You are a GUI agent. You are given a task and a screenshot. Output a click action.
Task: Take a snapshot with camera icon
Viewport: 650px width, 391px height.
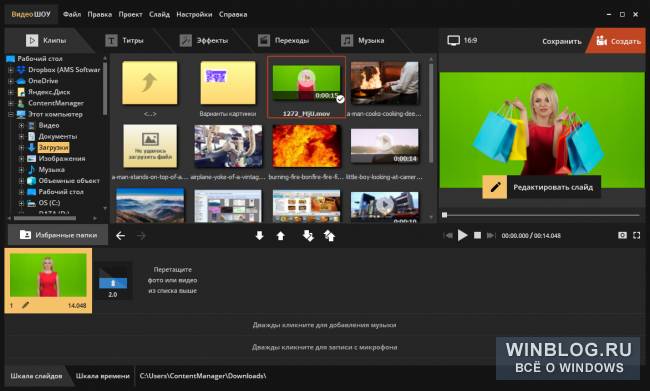point(622,236)
